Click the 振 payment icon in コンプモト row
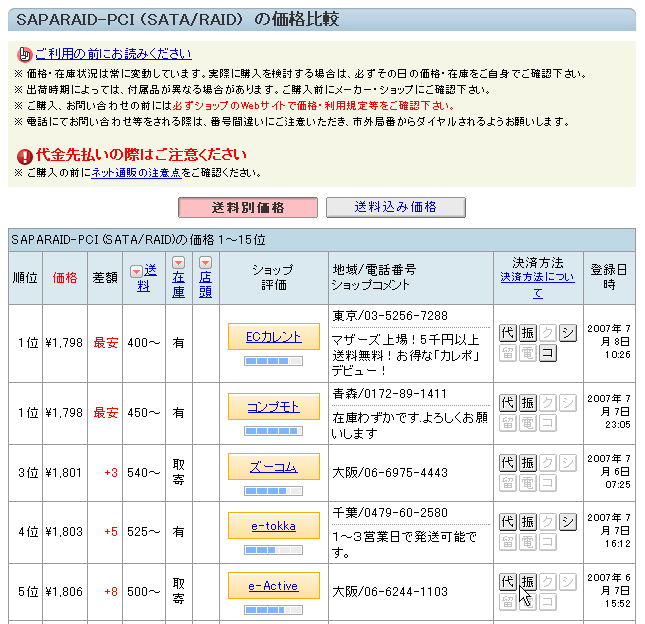 pos(528,403)
